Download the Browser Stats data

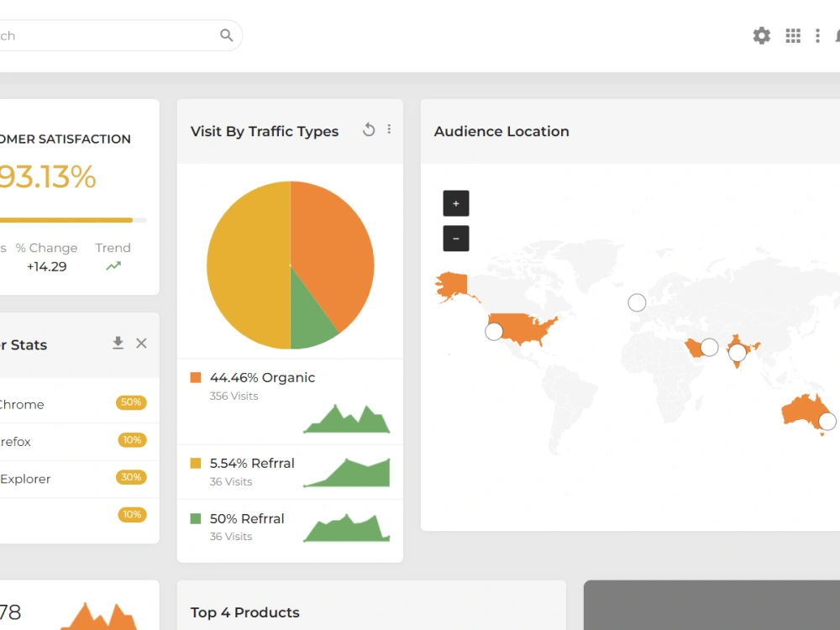pos(118,343)
